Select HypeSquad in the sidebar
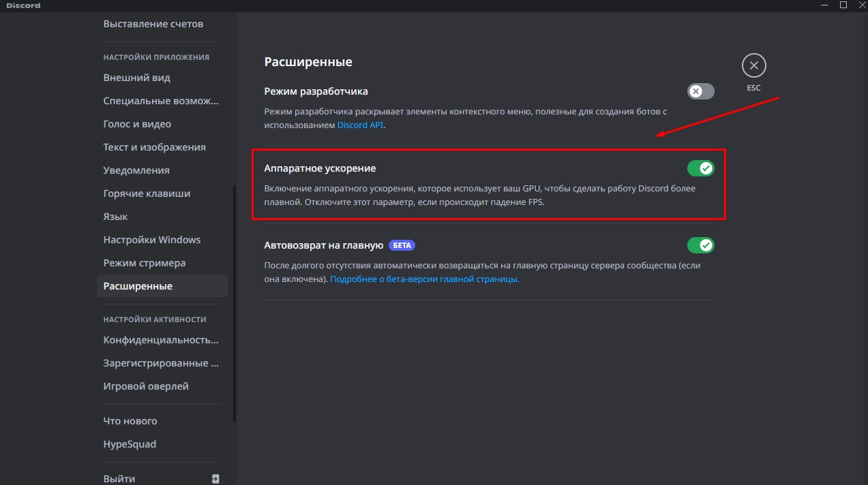This screenshot has width=868, height=485. click(130, 444)
